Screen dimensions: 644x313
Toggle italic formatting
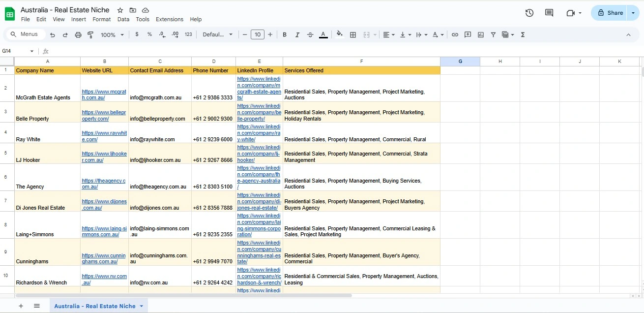(297, 34)
